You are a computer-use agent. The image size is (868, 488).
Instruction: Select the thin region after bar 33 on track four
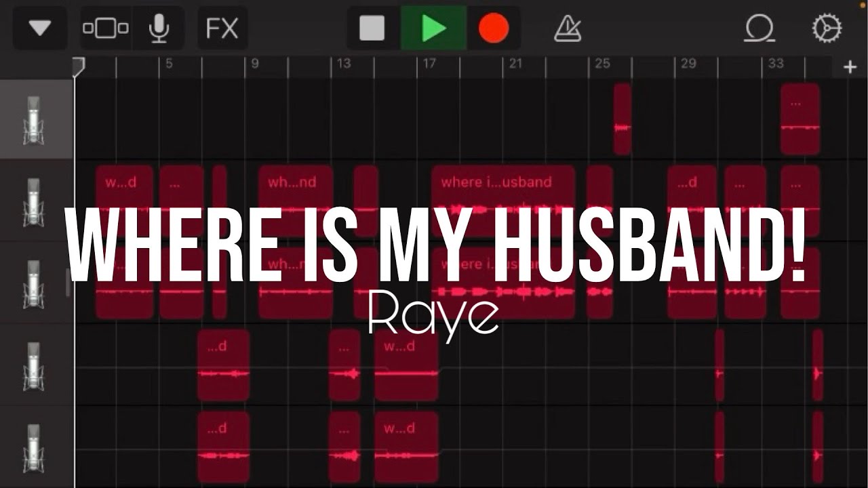coord(818,365)
